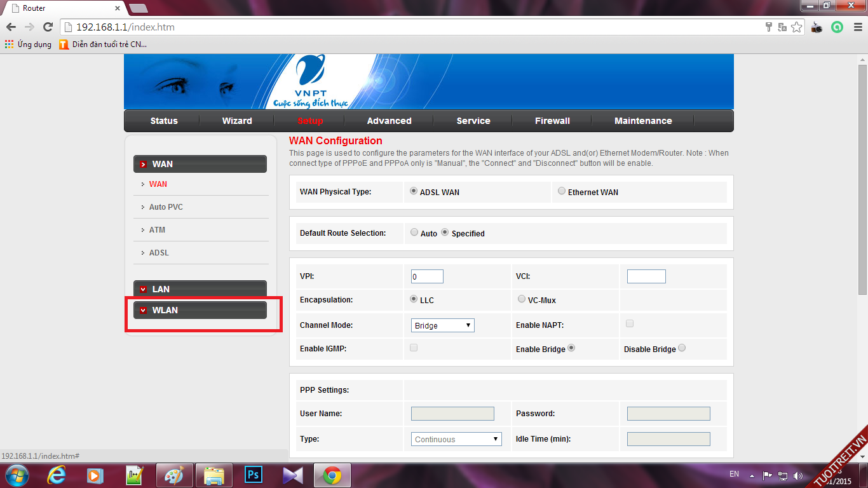Open the PPP Type Continuous dropdown
The width and height of the screenshot is (868, 488).
tap(456, 439)
